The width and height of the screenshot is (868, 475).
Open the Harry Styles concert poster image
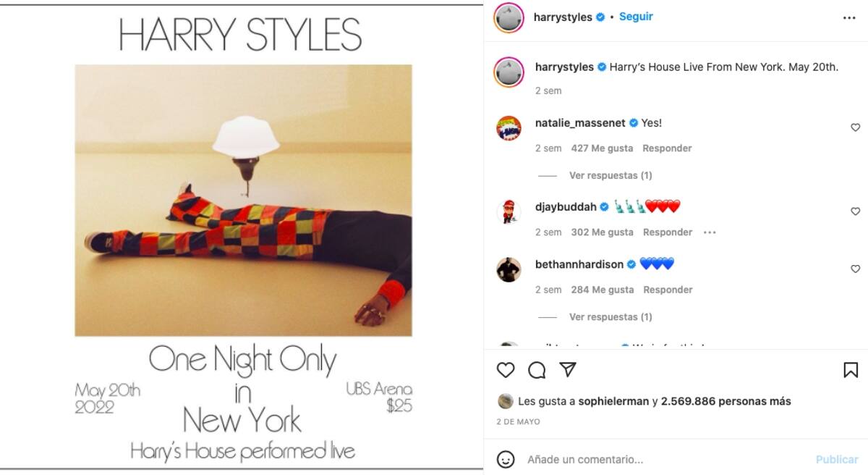[242, 237]
